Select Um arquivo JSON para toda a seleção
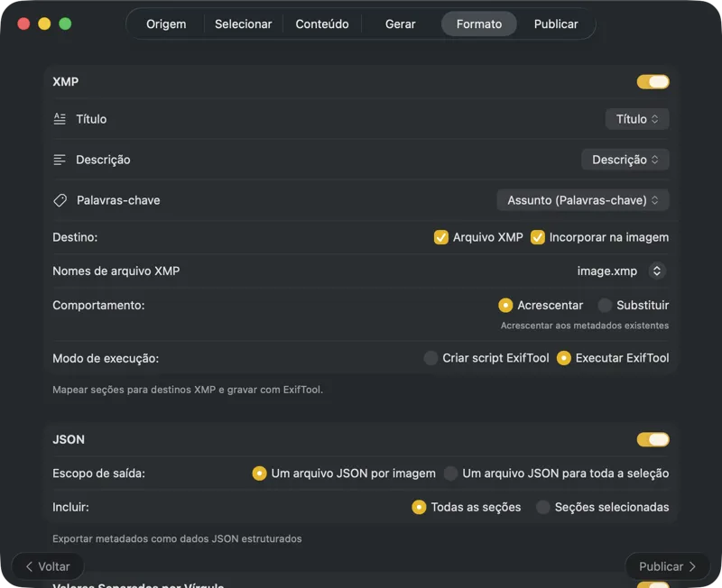The image size is (722, 588). point(450,473)
